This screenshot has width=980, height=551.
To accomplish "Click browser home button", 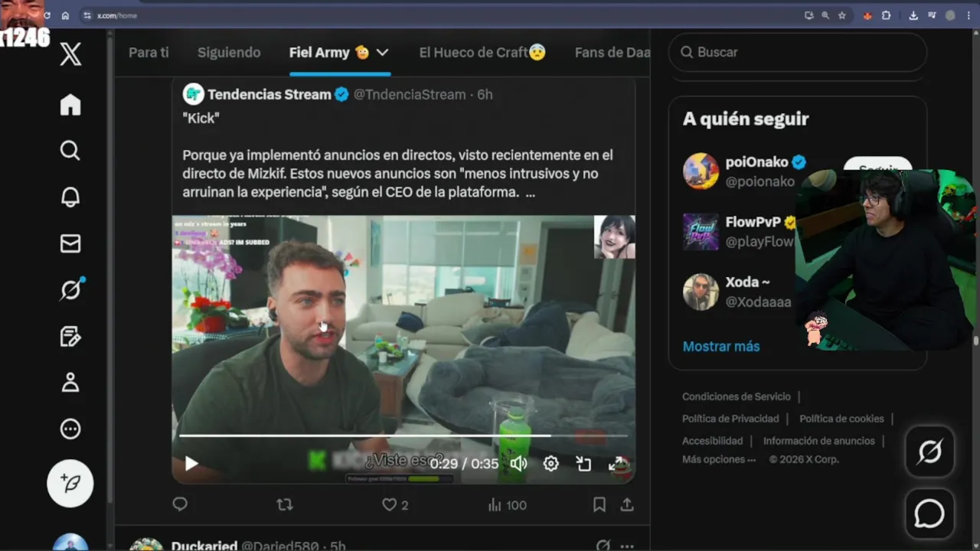I will (x=65, y=15).
